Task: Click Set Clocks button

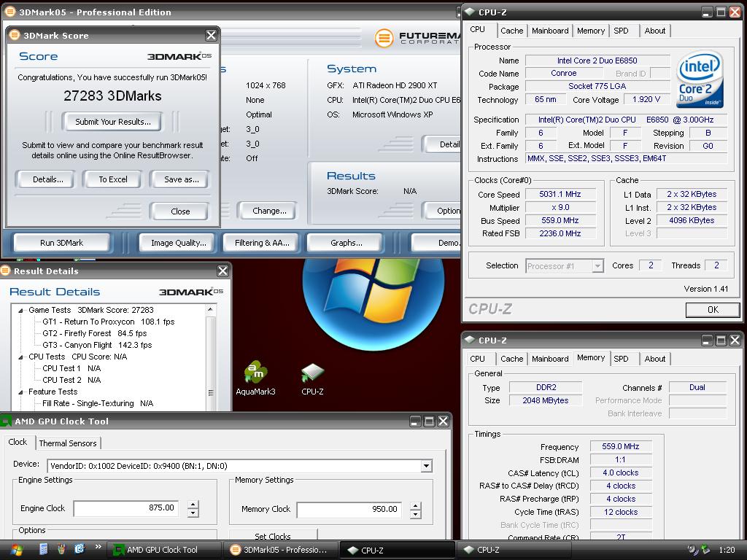Action: tap(273, 535)
